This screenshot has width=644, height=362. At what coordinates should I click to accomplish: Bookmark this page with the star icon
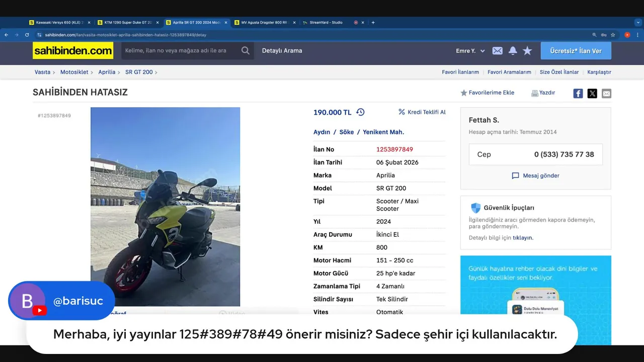pos(613,35)
